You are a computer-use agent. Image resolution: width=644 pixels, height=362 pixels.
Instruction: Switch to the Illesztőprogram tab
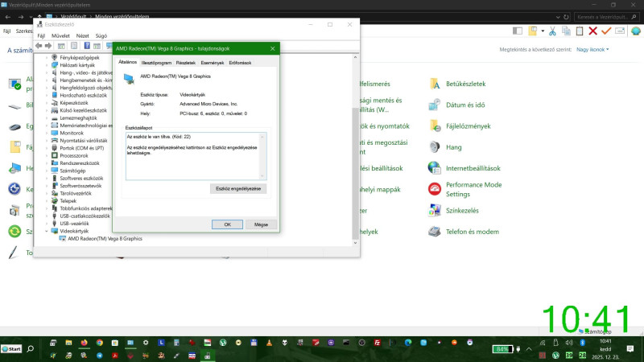(x=156, y=63)
